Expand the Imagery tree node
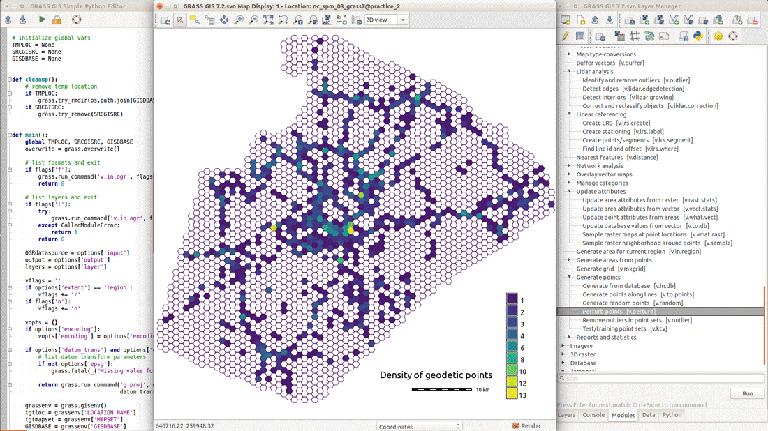The width and height of the screenshot is (768, 431). pyautogui.click(x=562, y=347)
